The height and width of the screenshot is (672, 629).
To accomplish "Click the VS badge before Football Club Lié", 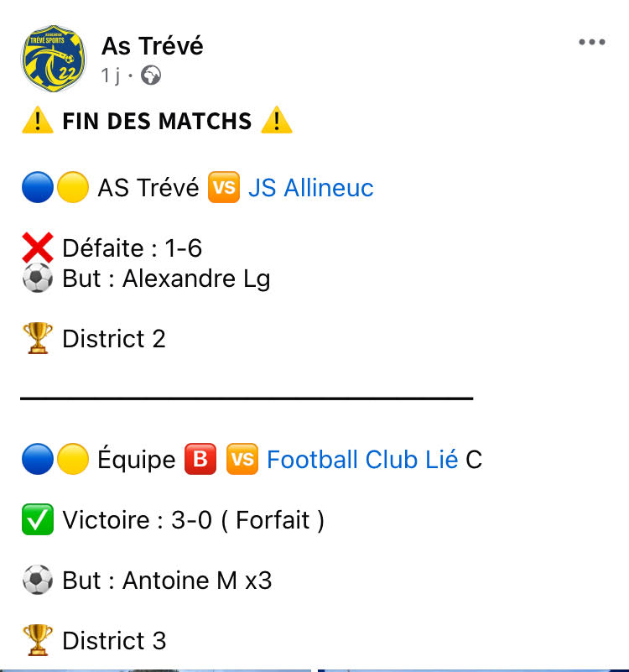I will (x=242, y=460).
